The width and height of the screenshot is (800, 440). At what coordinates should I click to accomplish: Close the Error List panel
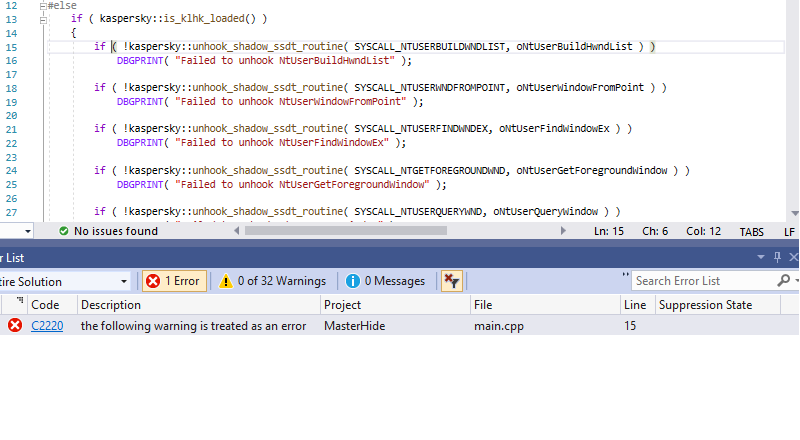tap(793, 257)
